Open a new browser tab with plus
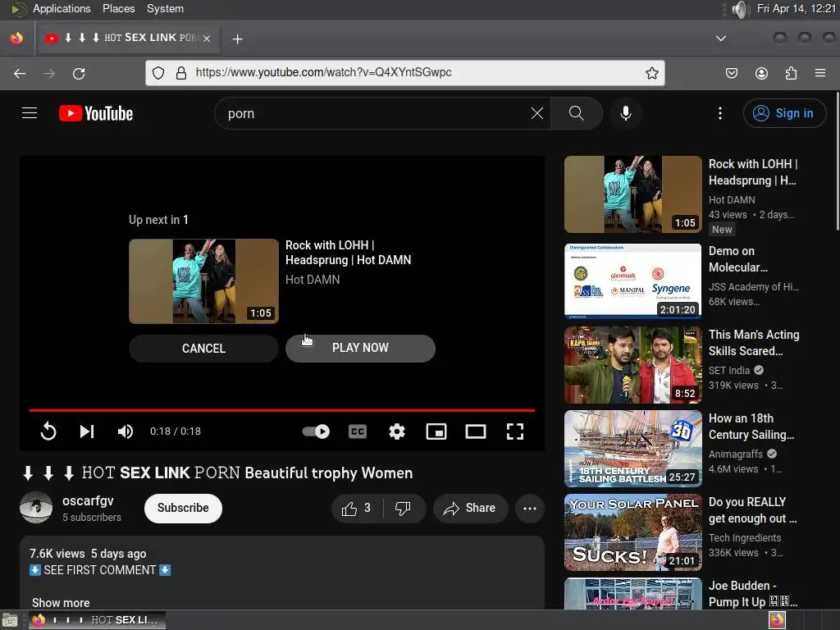 pos(237,39)
